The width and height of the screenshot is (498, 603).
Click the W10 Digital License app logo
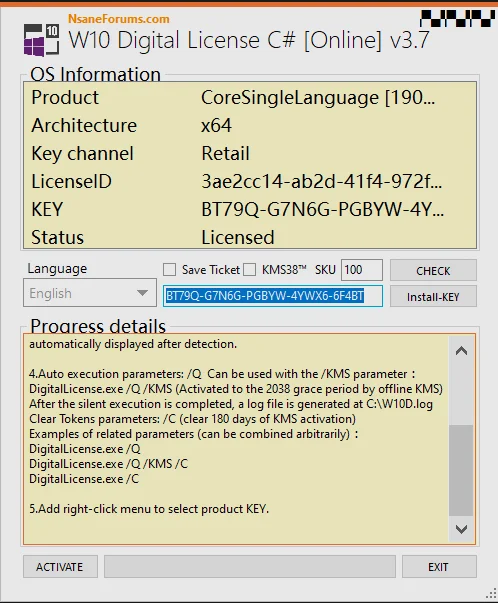[x=41, y=40]
